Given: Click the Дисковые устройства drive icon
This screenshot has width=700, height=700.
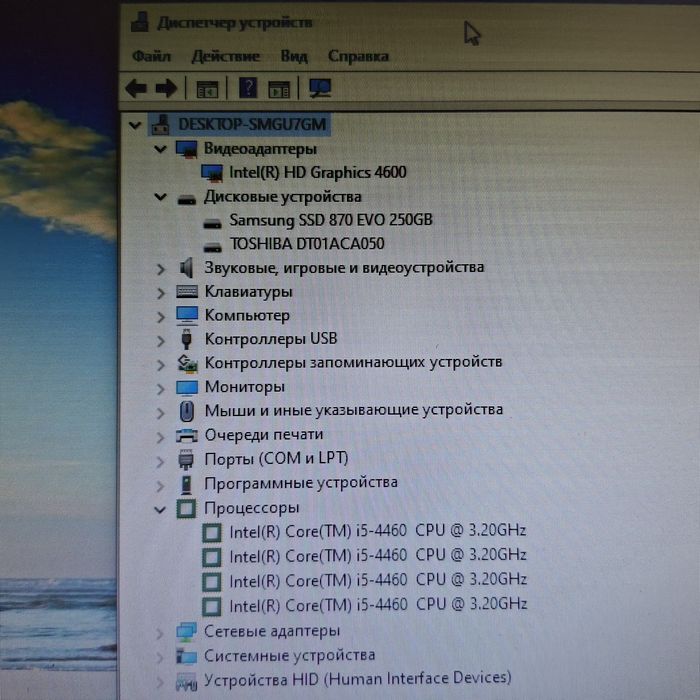Looking at the screenshot, I should pos(187,199).
